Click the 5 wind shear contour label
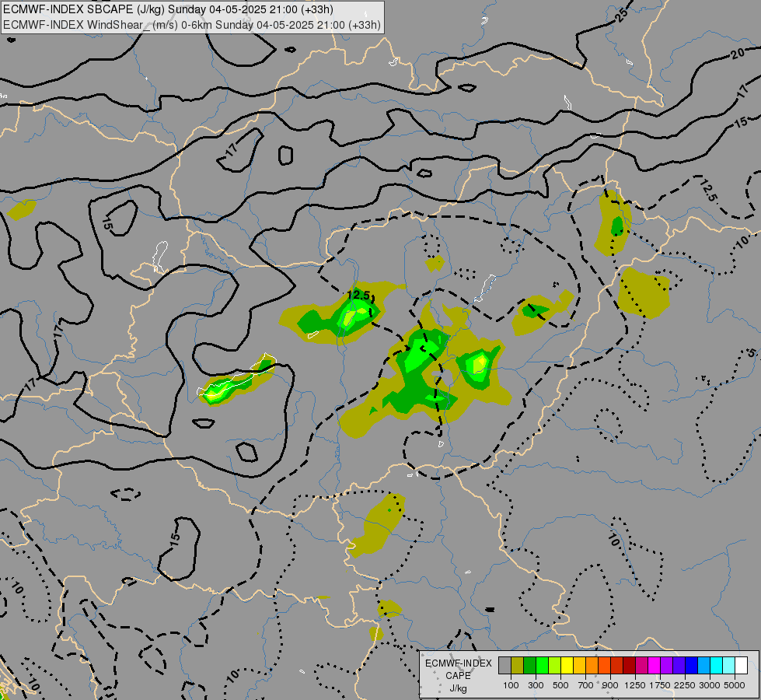The image size is (761, 700). click(x=752, y=352)
